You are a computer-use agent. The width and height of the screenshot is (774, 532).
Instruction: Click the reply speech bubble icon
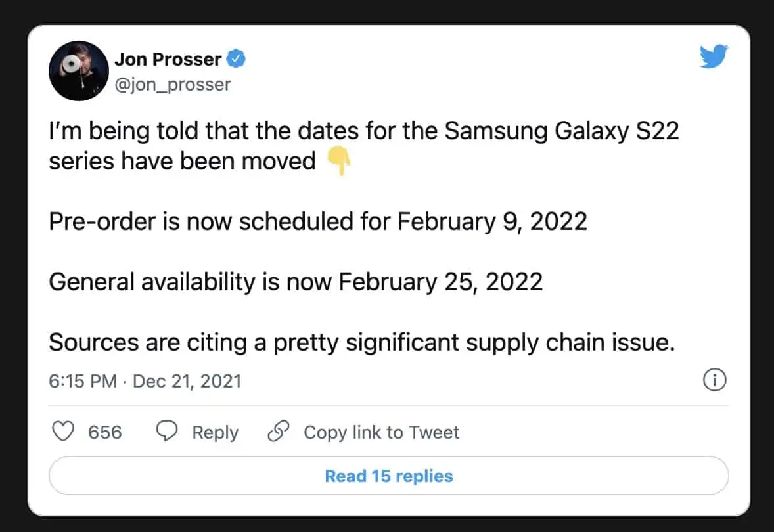(x=167, y=432)
